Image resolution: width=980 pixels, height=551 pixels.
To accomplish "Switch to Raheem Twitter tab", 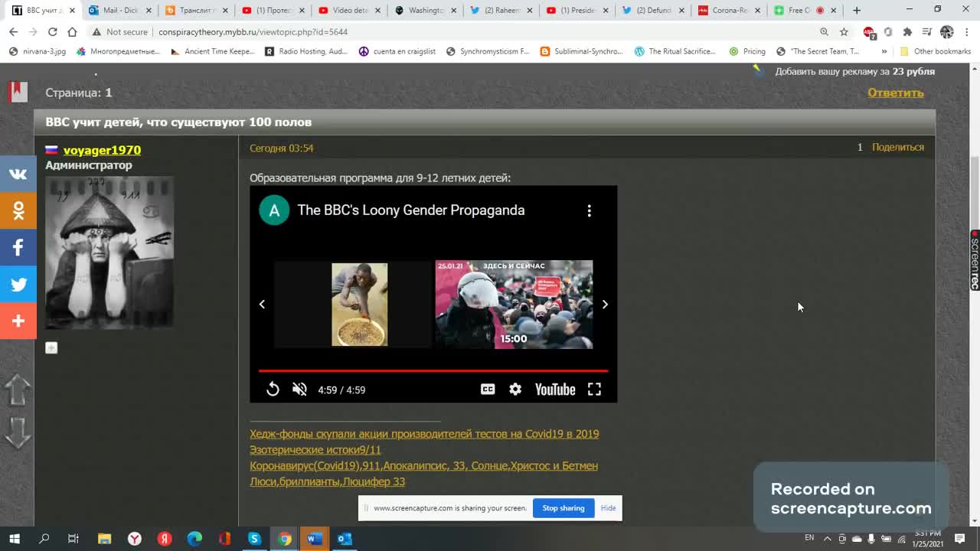I will point(501,10).
